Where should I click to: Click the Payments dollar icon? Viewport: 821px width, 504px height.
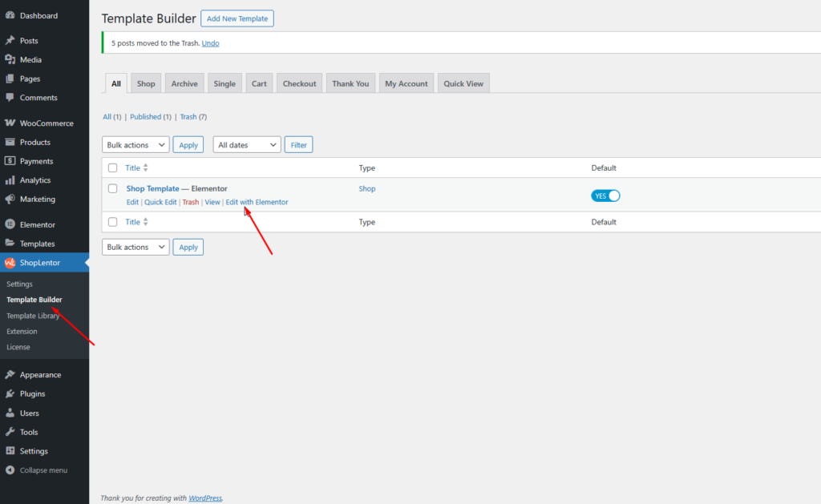[x=10, y=161]
